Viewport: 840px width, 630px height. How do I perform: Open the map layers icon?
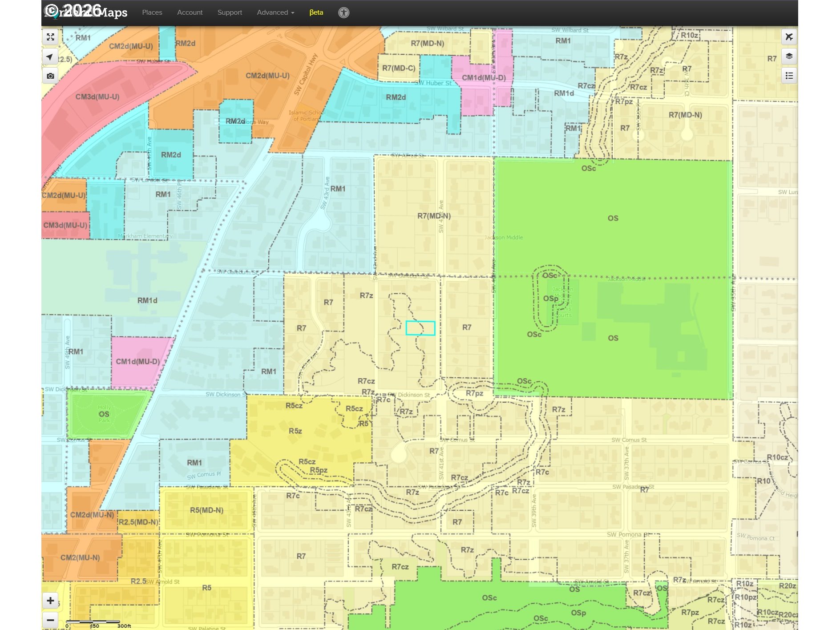tap(789, 57)
